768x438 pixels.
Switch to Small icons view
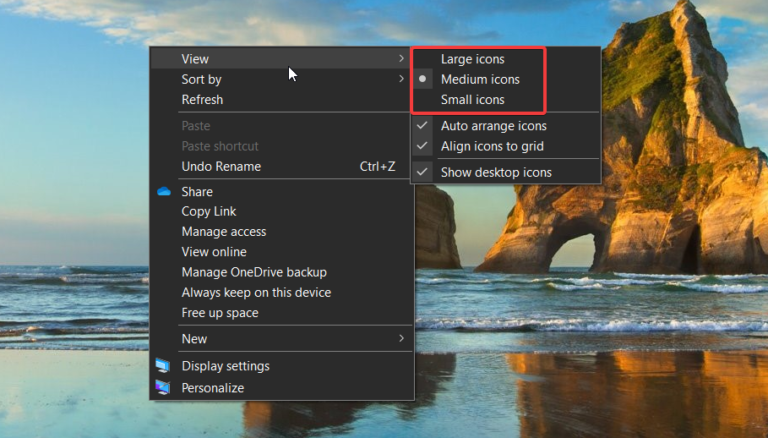pyautogui.click(x=472, y=100)
